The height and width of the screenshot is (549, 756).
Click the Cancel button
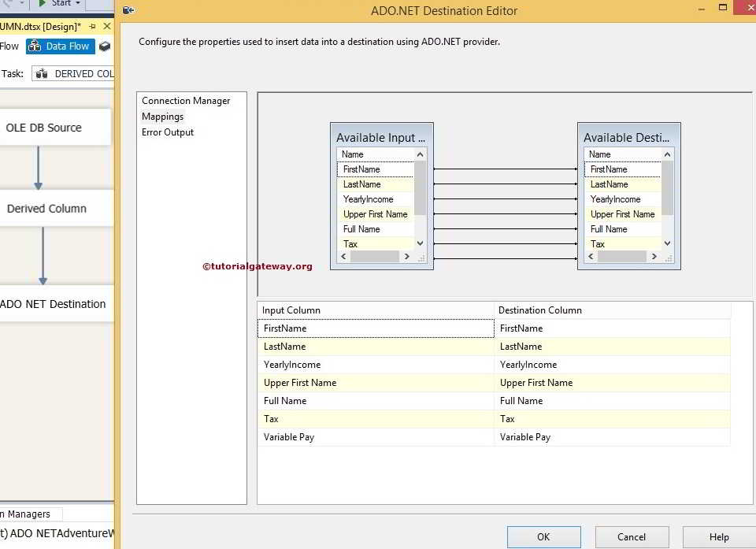point(632,536)
